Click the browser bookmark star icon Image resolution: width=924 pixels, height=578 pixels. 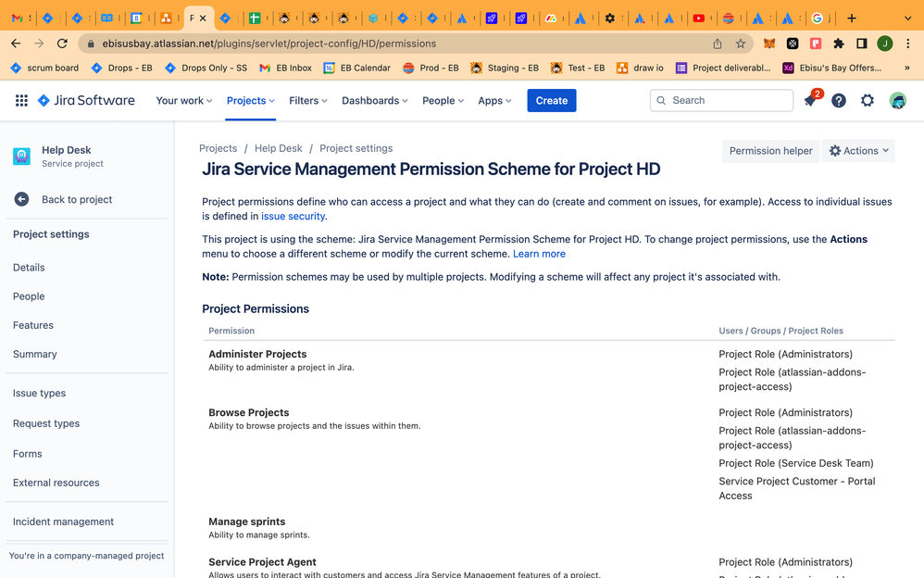(741, 44)
